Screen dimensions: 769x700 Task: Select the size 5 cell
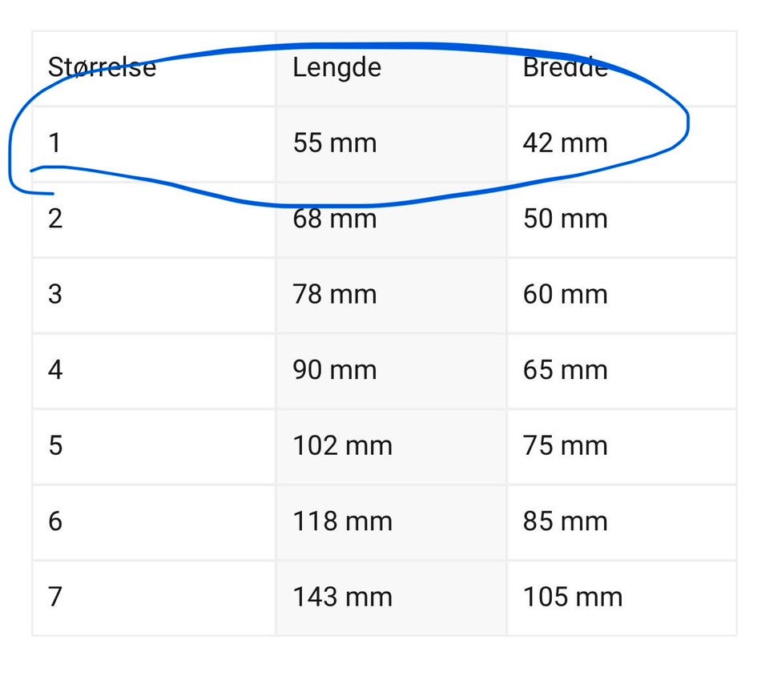154,447
